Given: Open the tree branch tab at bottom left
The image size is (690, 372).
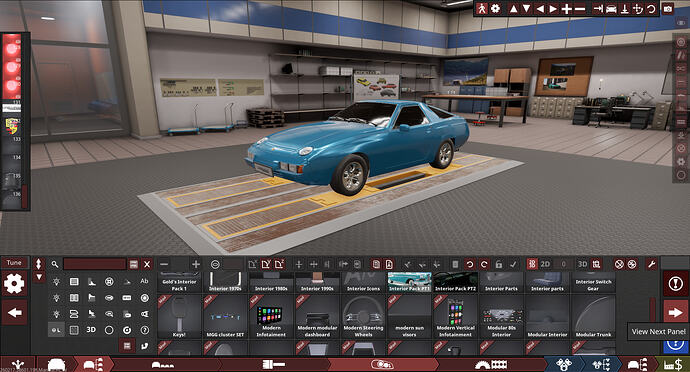Looking at the screenshot, I should tap(18, 365).
